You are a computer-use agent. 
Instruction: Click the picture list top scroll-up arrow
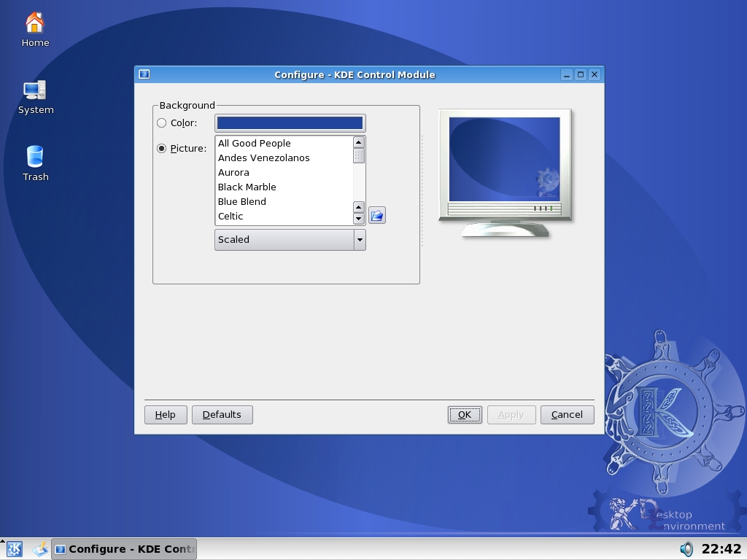[359, 142]
